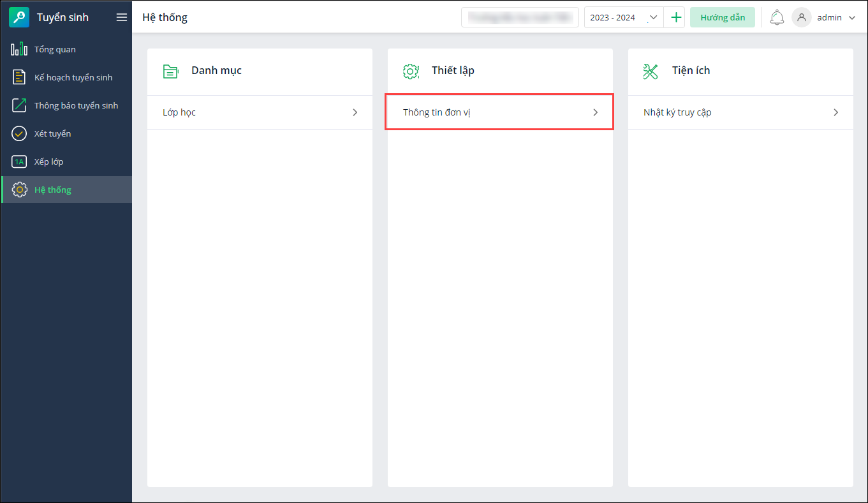
Task: Click the blurred school name field
Action: (520, 18)
